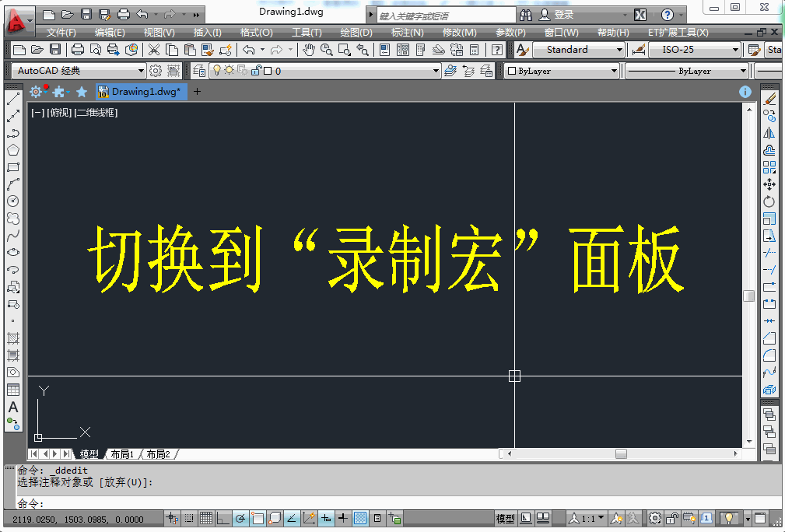
Task: Open the 绘图(D) menu
Action: 356,33
